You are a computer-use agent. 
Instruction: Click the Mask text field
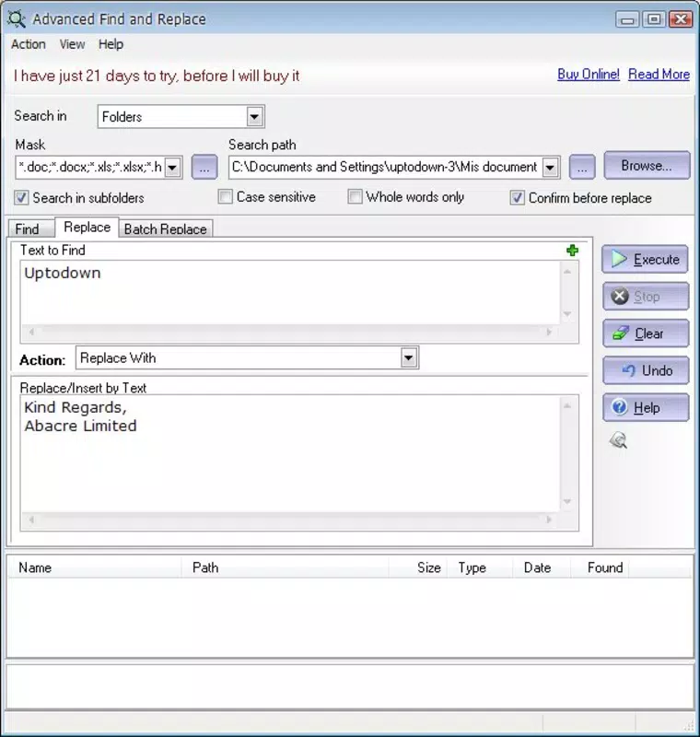[x=90, y=168]
